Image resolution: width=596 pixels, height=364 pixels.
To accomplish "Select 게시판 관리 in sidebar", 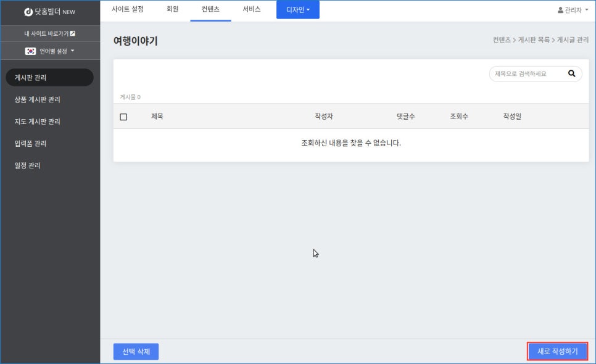I will [x=49, y=78].
